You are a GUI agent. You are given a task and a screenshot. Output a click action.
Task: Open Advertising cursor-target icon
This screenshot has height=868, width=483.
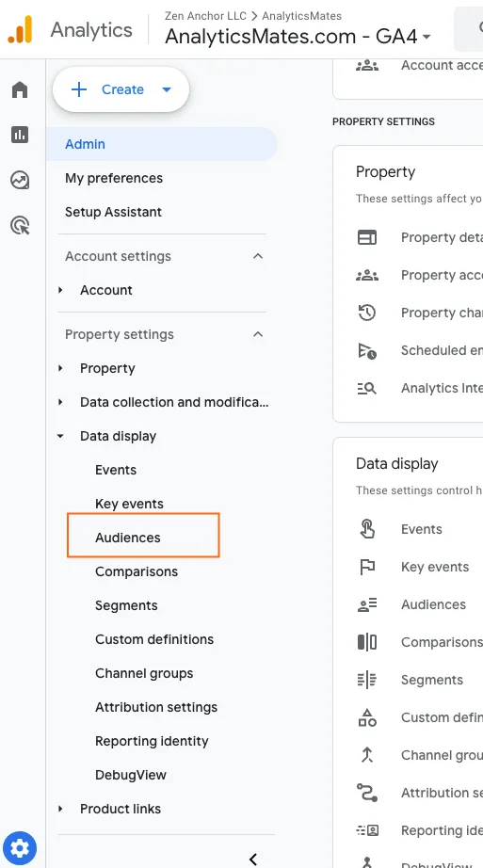pyautogui.click(x=21, y=225)
